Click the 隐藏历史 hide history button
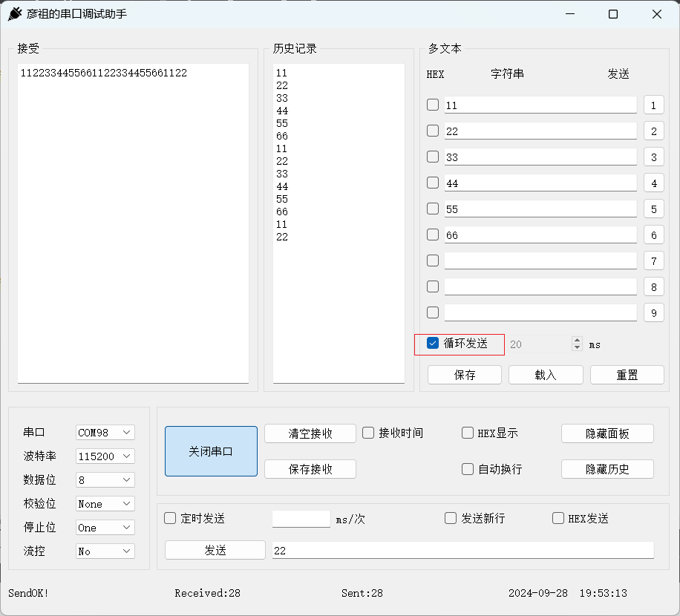This screenshot has width=680, height=616. point(607,469)
